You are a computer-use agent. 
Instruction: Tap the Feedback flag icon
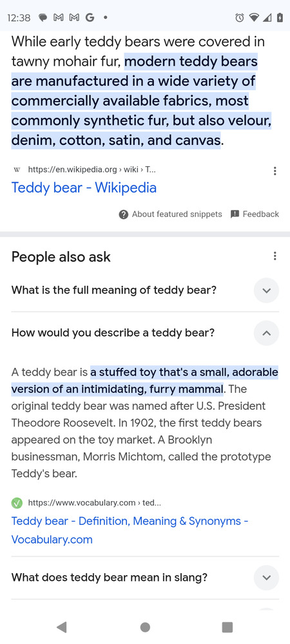(x=235, y=214)
